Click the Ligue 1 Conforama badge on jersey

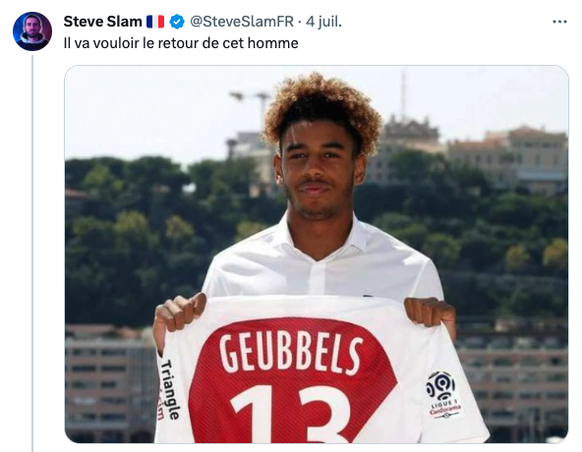coord(443,394)
